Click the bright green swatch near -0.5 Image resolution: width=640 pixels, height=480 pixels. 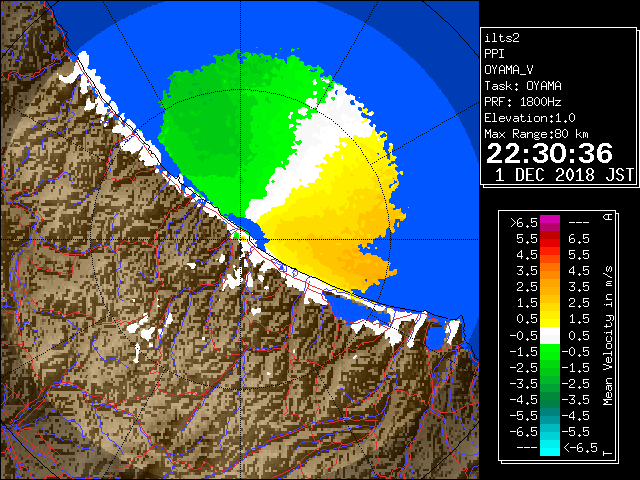(550, 352)
